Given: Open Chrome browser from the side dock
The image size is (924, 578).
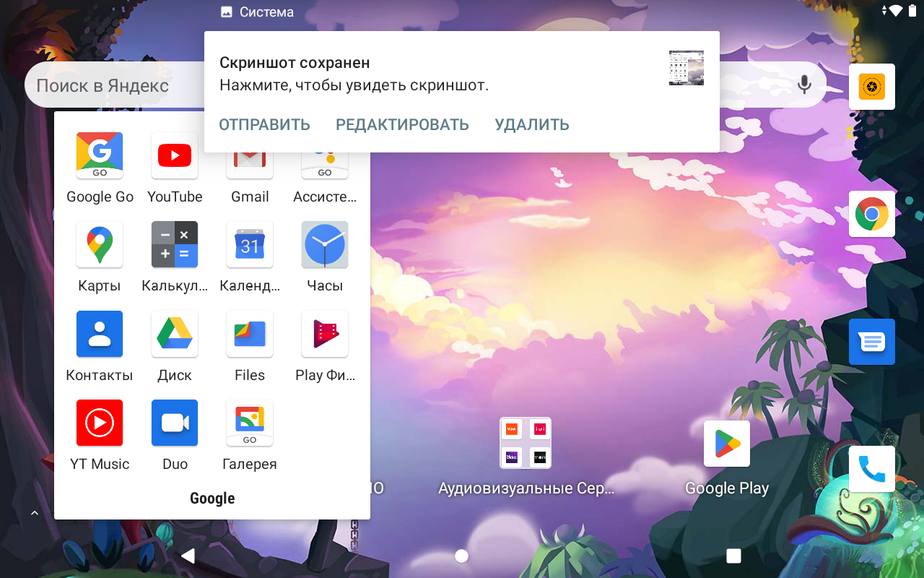Looking at the screenshot, I should coord(872,214).
